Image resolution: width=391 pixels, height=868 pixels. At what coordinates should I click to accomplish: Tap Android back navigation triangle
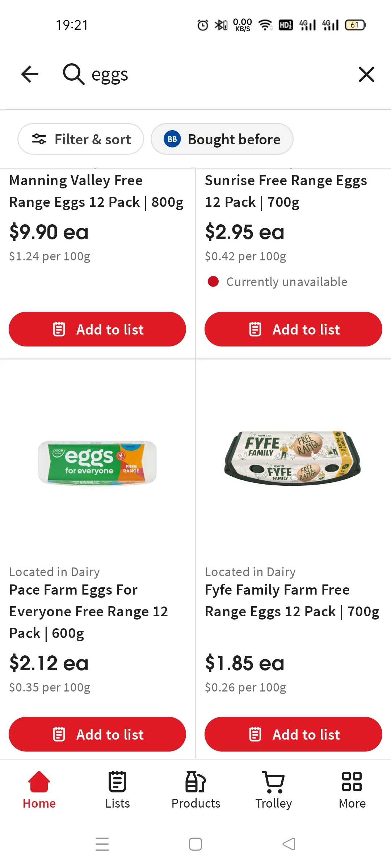tap(289, 844)
